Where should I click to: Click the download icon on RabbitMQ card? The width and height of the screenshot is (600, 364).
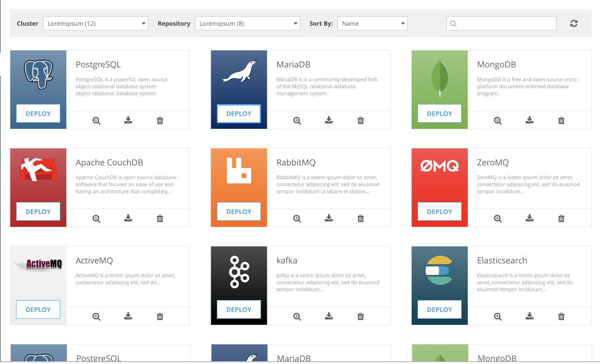coord(329,218)
